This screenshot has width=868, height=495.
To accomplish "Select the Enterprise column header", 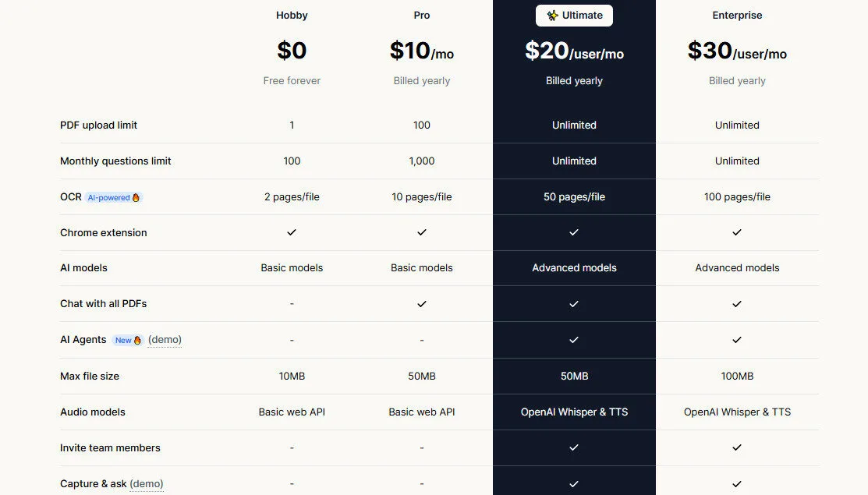I will 736,15.
